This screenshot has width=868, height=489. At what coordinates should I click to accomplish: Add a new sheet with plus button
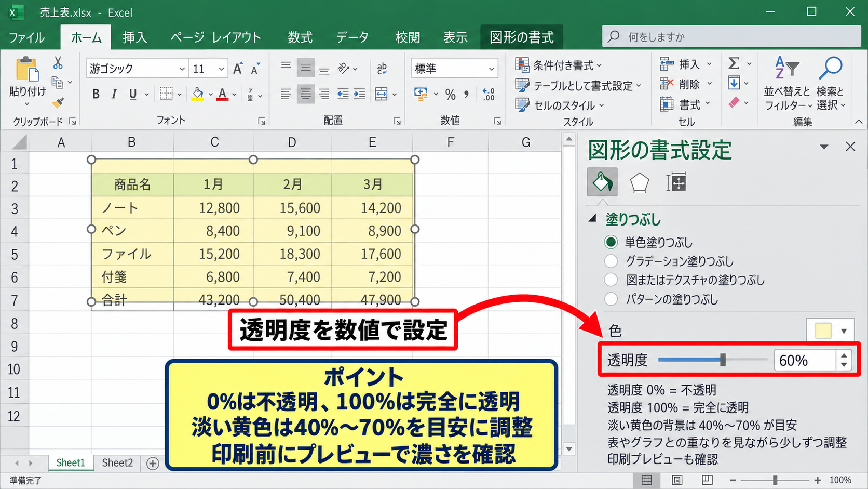(153, 463)
